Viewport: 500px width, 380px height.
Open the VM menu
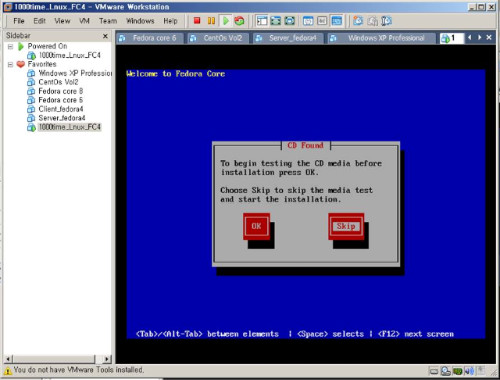84,21
